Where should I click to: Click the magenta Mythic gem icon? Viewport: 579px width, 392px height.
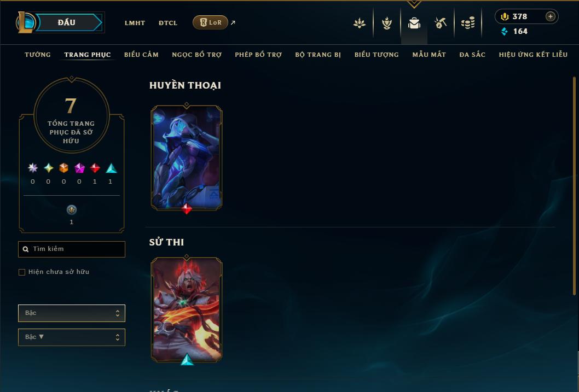coord(79,168)
